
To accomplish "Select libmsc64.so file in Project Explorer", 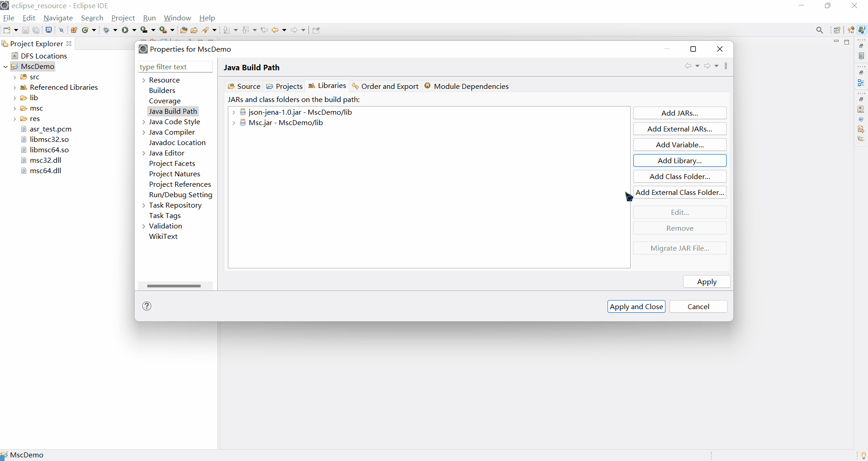I will click(x=49, y=150).
